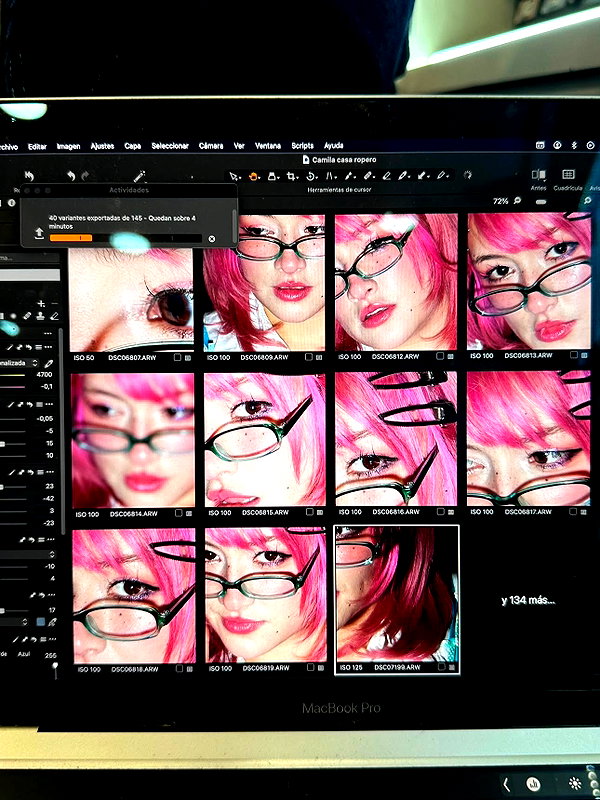This screenshot has width=600, height=800.
Task: Open the Ayuda menu
Action: click(x=334, y=145)
